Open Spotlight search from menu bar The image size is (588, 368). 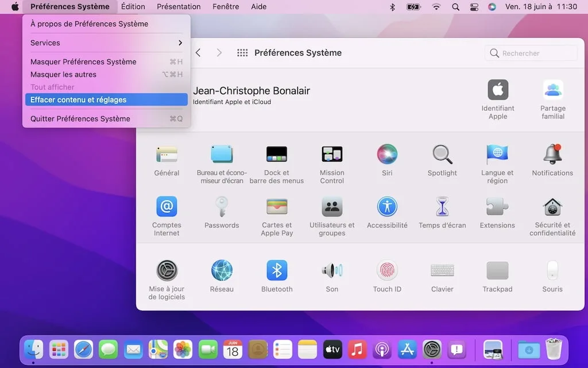455,7
